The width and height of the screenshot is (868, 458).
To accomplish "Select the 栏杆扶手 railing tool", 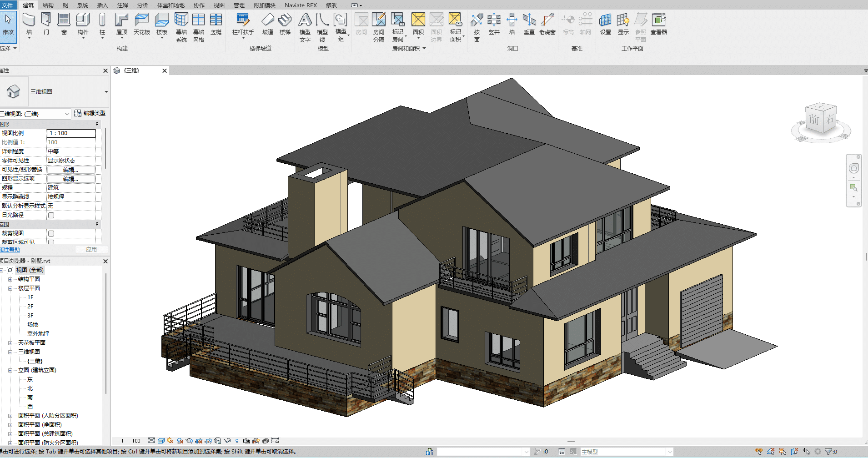I will click(243, 20).
